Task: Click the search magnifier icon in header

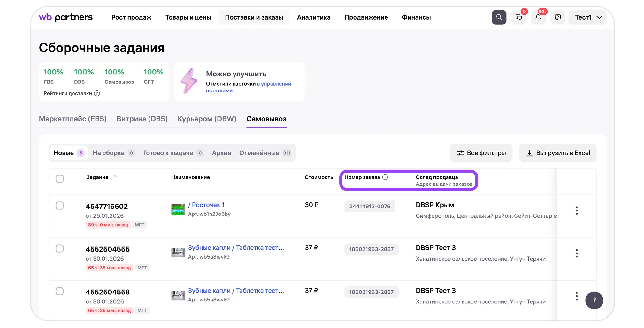Action: coord(499,17)
